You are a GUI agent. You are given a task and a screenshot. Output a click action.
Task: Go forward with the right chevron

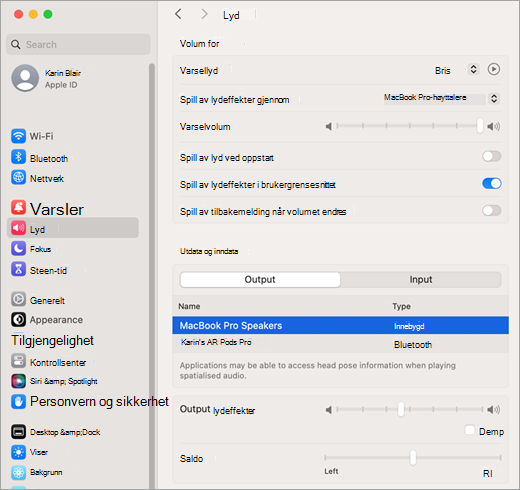coord(204,14)
